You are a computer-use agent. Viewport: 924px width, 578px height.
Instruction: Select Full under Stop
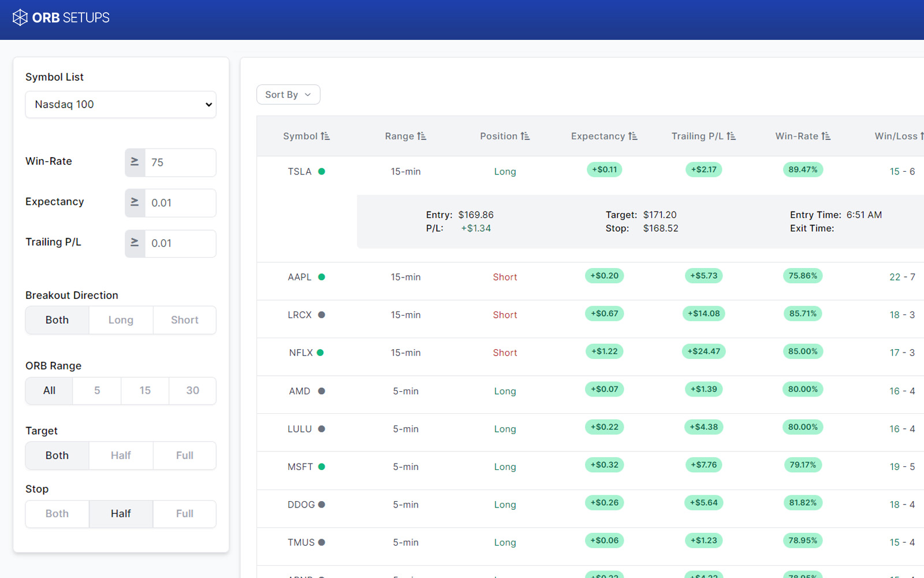[x=185, y=514]
